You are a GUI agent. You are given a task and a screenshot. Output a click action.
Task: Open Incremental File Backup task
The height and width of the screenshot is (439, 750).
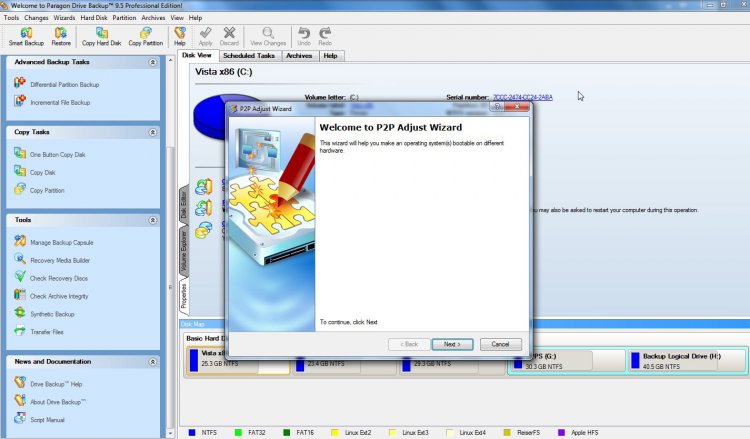52,101
